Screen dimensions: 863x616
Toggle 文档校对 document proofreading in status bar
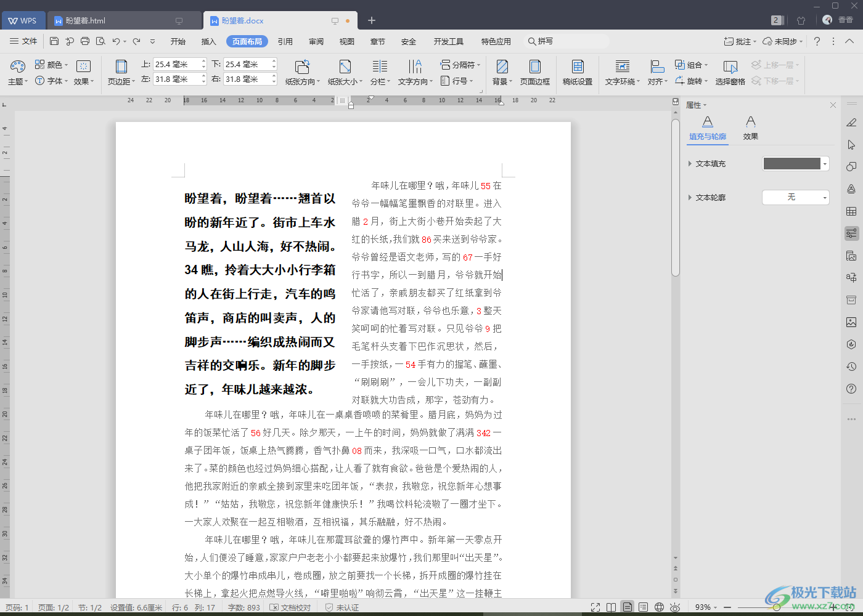tap(290, 607)
